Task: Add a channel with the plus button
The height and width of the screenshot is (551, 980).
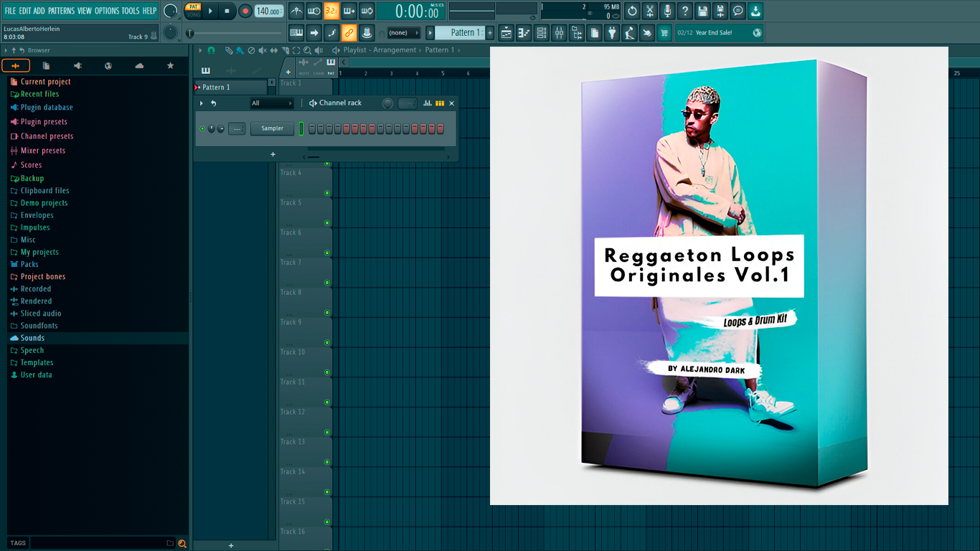Action: [x=273, y=154]
